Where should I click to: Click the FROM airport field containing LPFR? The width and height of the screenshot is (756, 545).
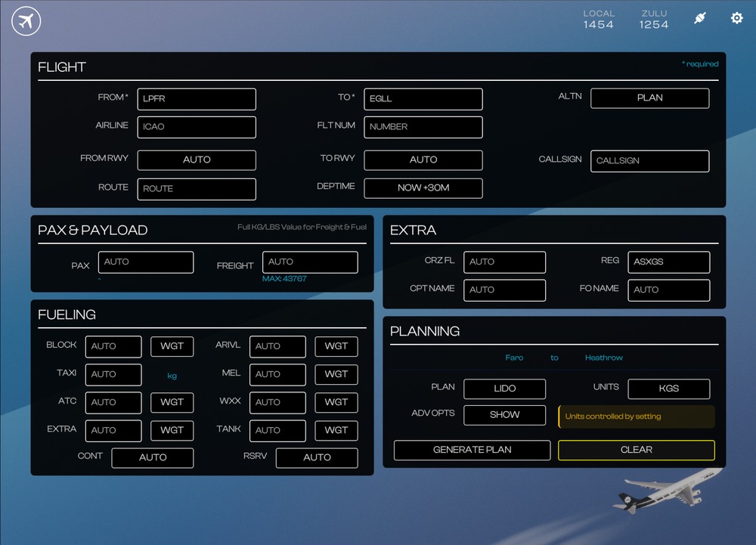click(197, 99)
